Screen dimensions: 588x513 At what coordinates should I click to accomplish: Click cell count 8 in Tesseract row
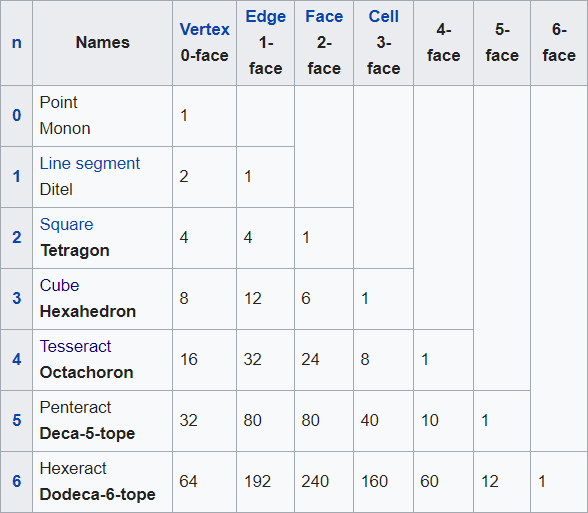tap(365, 360)
